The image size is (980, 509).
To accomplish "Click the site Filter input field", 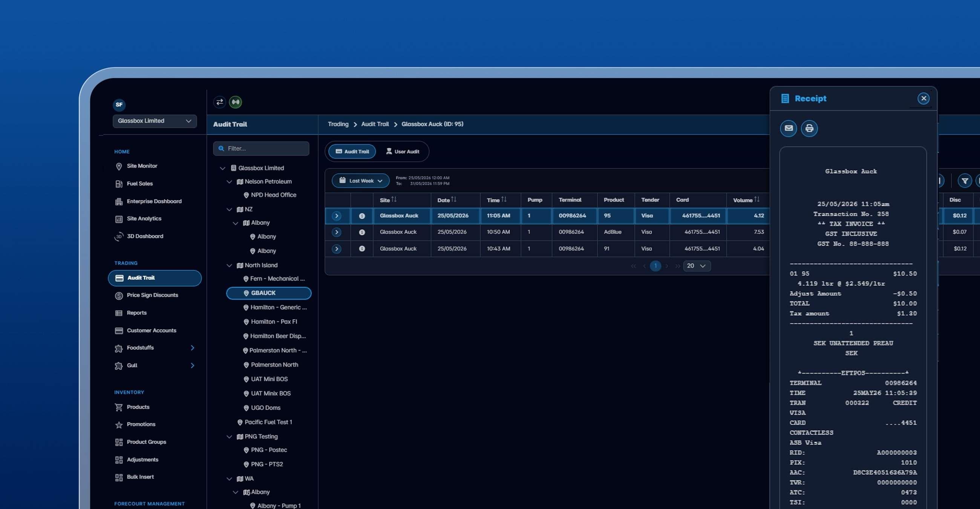I will pyautogui.click(x=261, y=148).
